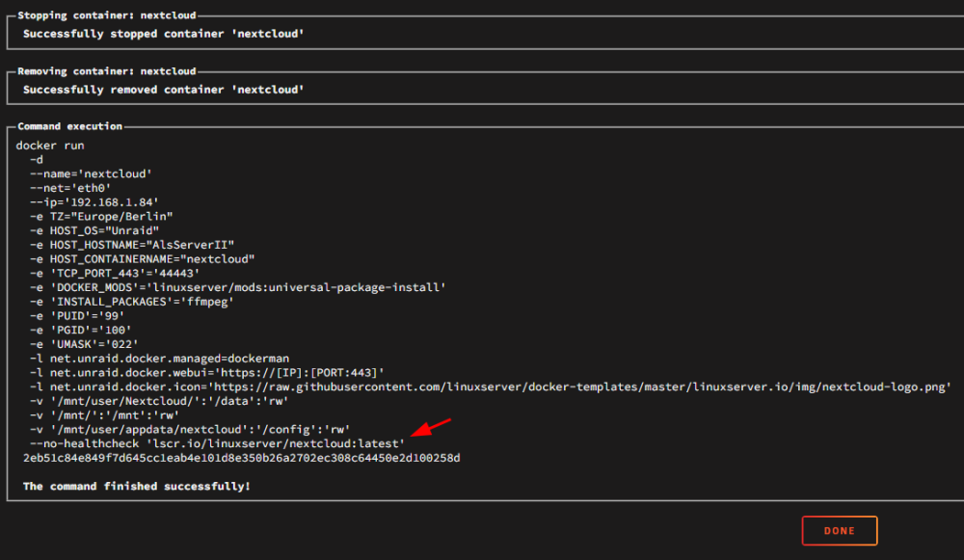Click the --no-healthcheck image line
Viewport: 964px width, 560px height.
click(x=218, y=443)
